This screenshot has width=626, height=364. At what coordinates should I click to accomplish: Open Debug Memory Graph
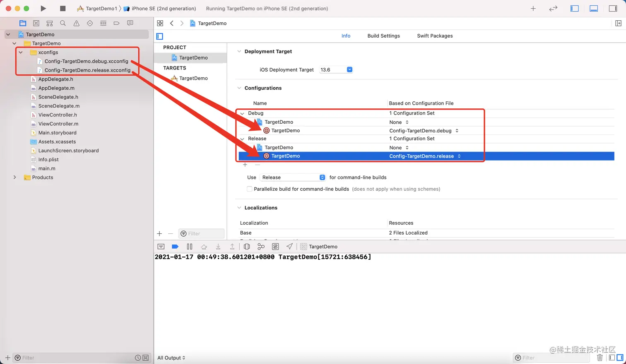click(x=261, y=247)
